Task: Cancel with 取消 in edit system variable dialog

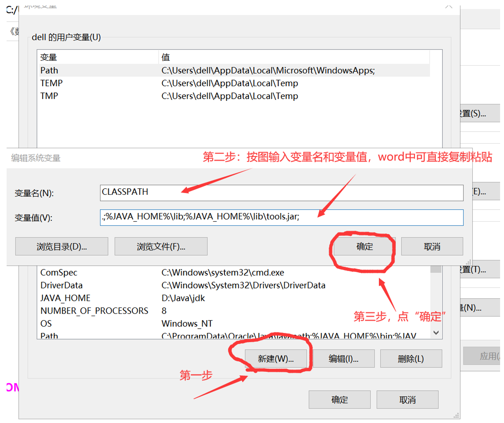Action: point(432,246)
